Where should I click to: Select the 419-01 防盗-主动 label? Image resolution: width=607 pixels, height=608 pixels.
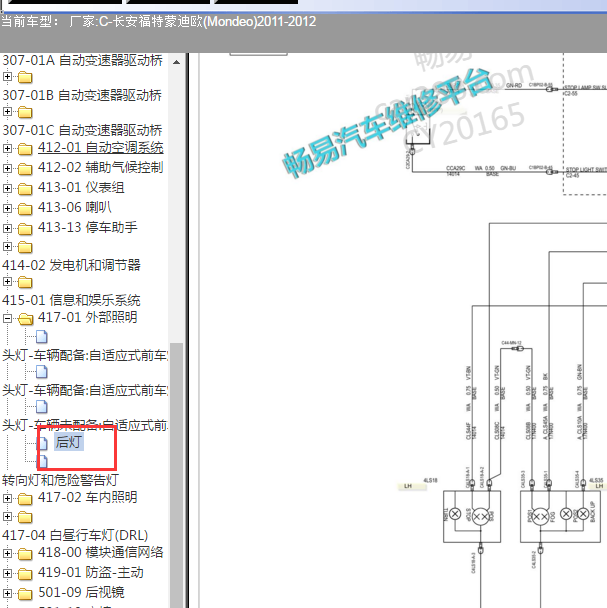click(x=91, y=572)
